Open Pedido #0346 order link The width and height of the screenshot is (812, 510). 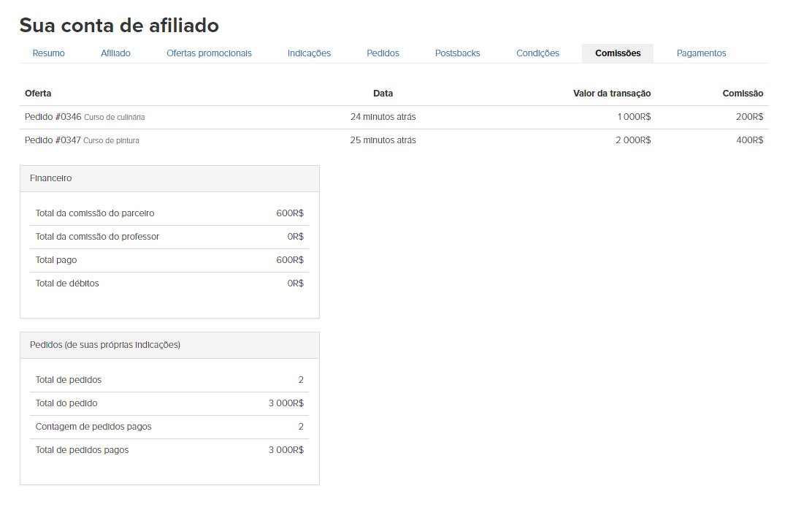coord(53,117)
